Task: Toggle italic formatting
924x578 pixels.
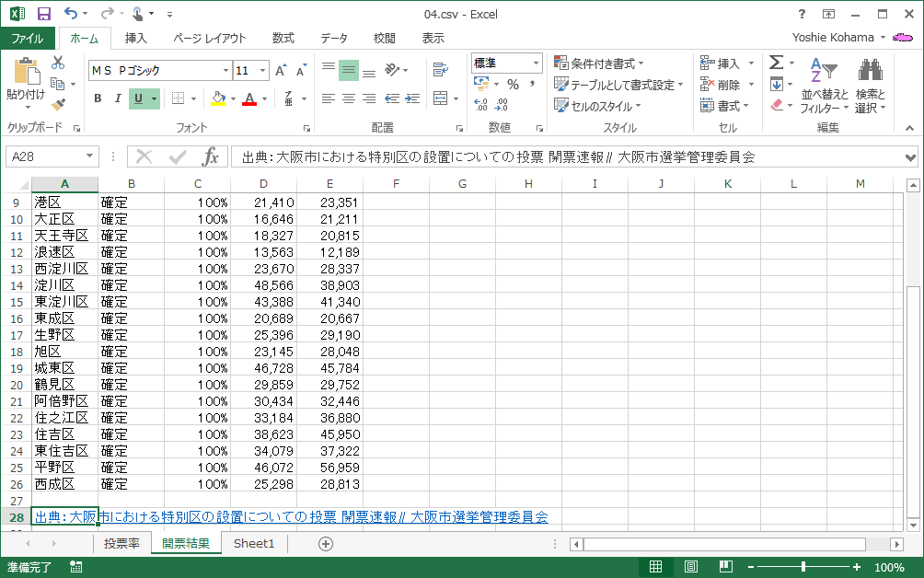Action: pyautogui.click(x=118, y=98)
